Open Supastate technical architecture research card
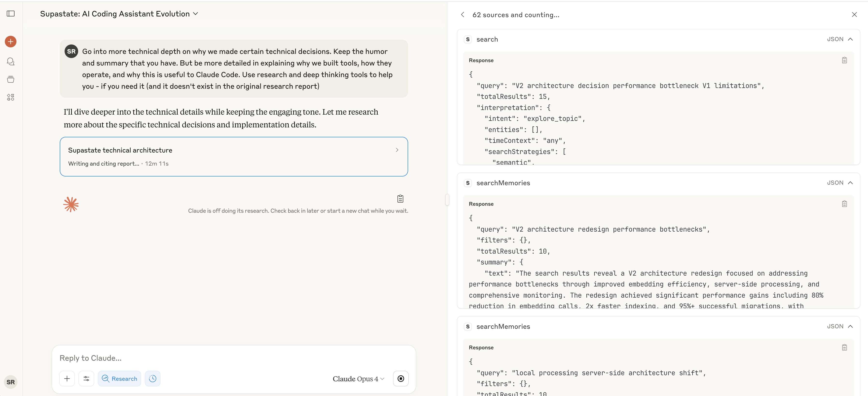 (x=233, y=157)
